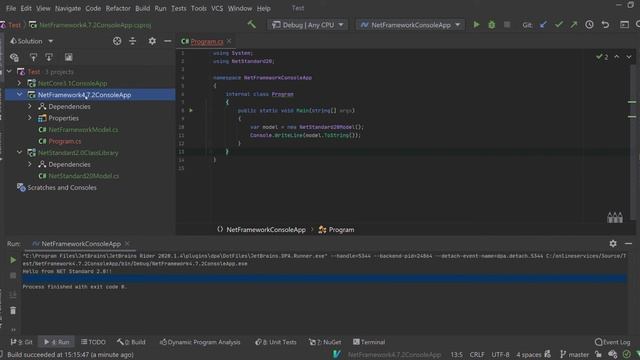Open the Navigate menu
Viewport: 640px width, 360px height.
click(x=67, y=8)
